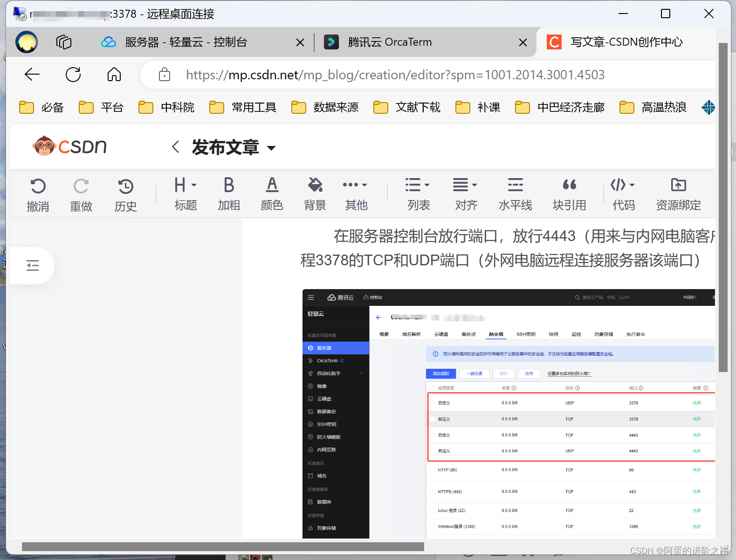736x560 pixels.
Task: Go back using arrow beside 发布文章
Action: tap(176, 147)
